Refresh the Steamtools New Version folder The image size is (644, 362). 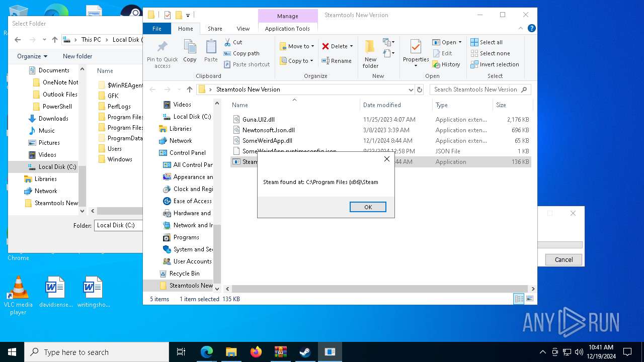[x=420, y=89]
